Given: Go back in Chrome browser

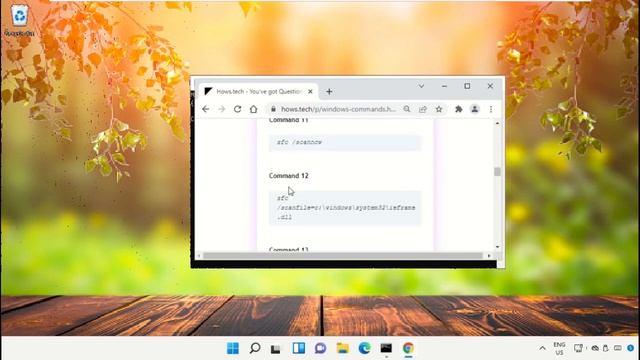Looking at the screenshot, I should click(206, 109).
